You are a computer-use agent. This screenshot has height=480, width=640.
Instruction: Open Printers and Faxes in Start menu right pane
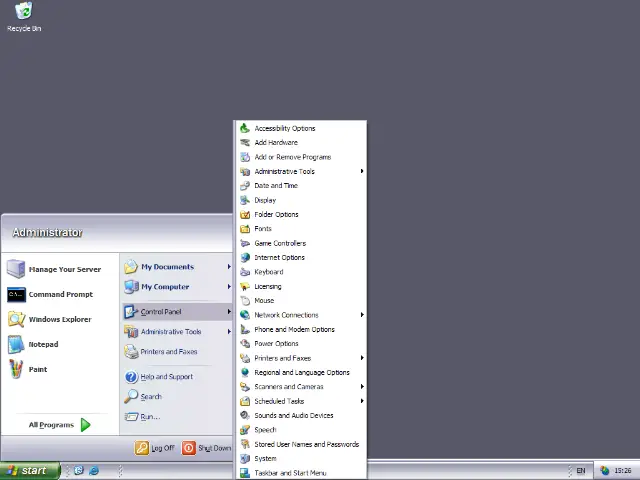(177, 351)
